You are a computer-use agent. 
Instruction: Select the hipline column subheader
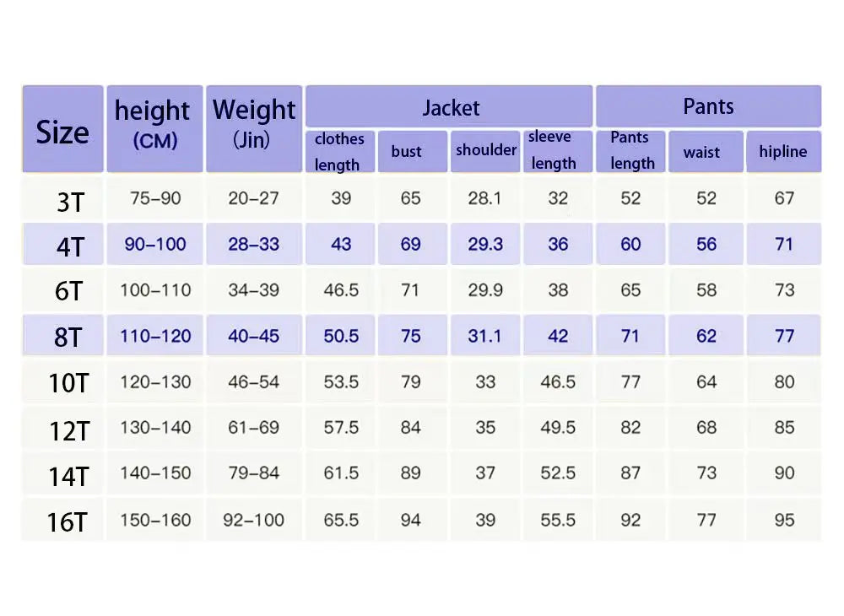(x=782, y=152)
